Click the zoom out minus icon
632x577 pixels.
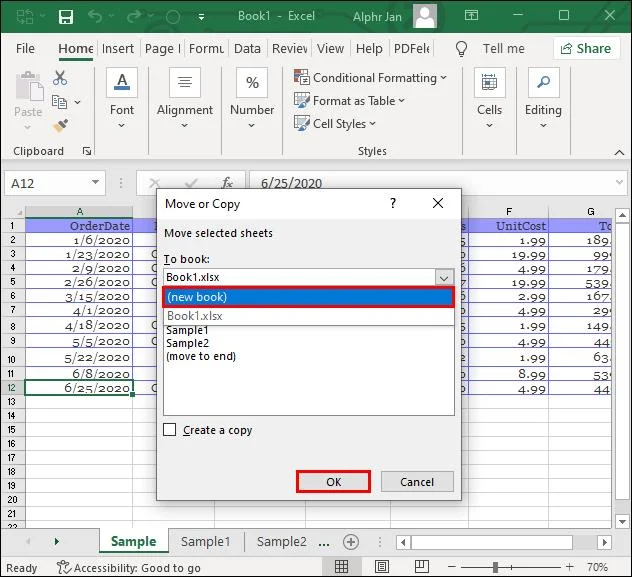point(452,567)
